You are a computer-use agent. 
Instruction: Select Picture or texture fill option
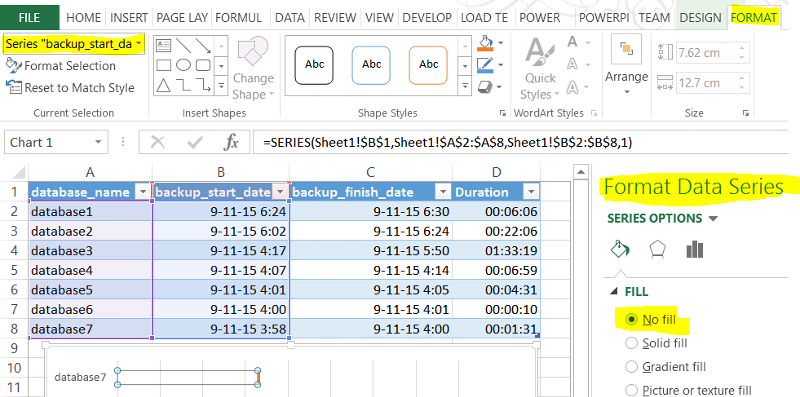point(632,390)
